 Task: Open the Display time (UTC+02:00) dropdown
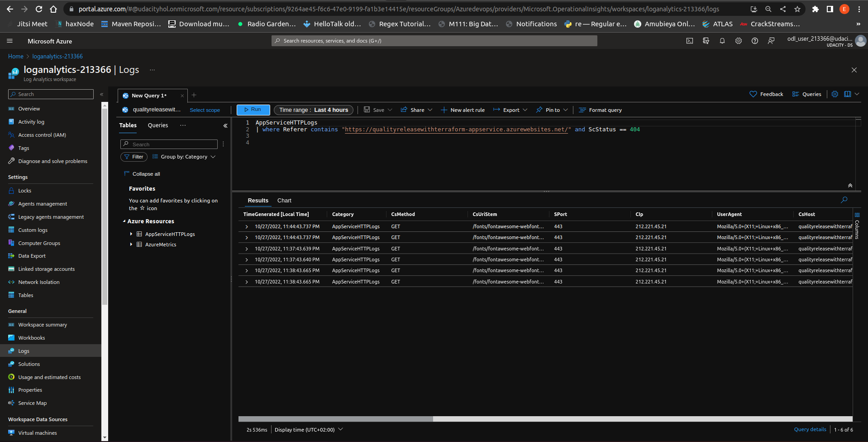tap(309, 429)
